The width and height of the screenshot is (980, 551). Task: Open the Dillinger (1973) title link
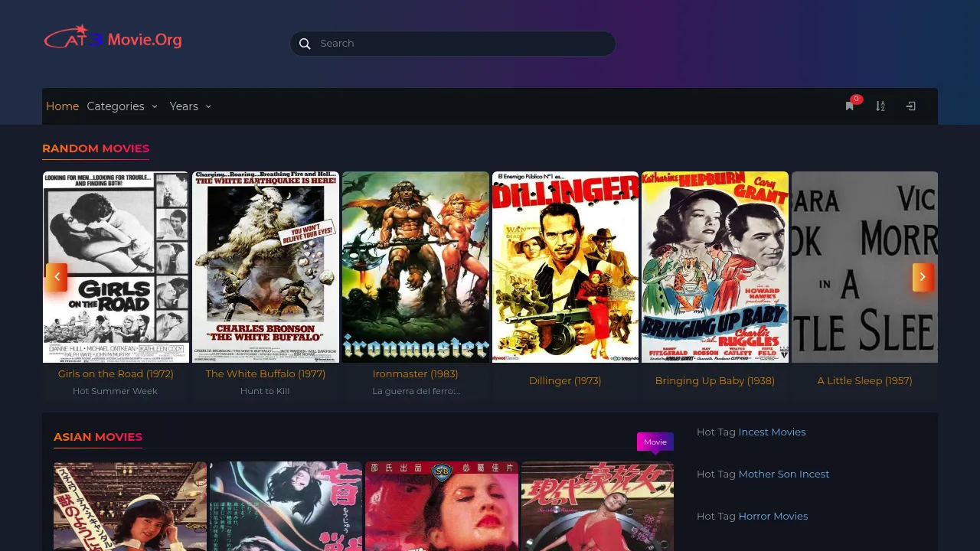[x=565, y=380]
